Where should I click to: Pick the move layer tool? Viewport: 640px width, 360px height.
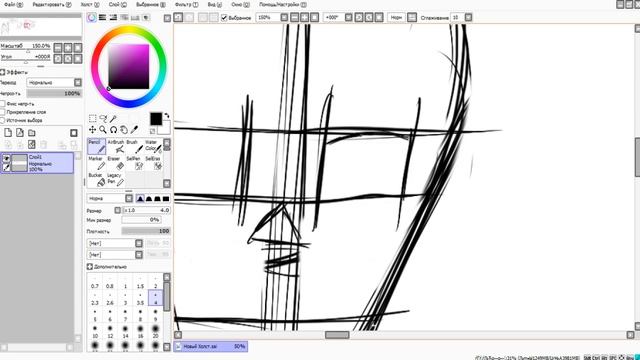click(93, 129)
